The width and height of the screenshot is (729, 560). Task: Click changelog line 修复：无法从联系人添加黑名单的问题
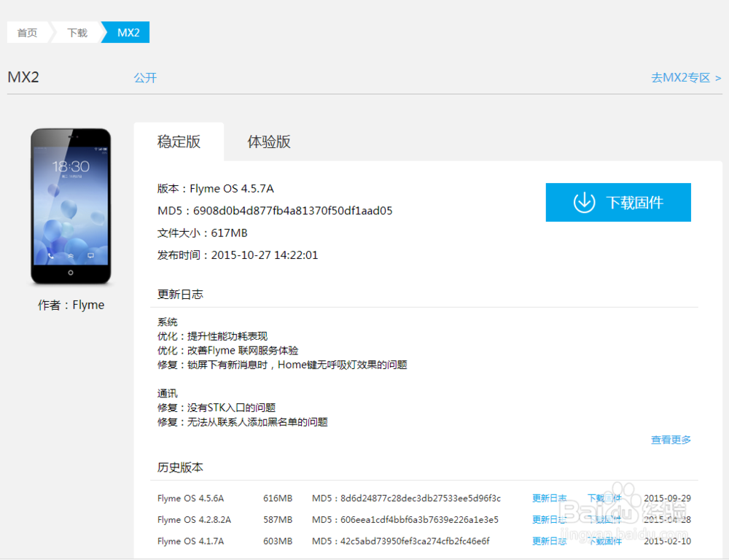[x=242, y=422]
